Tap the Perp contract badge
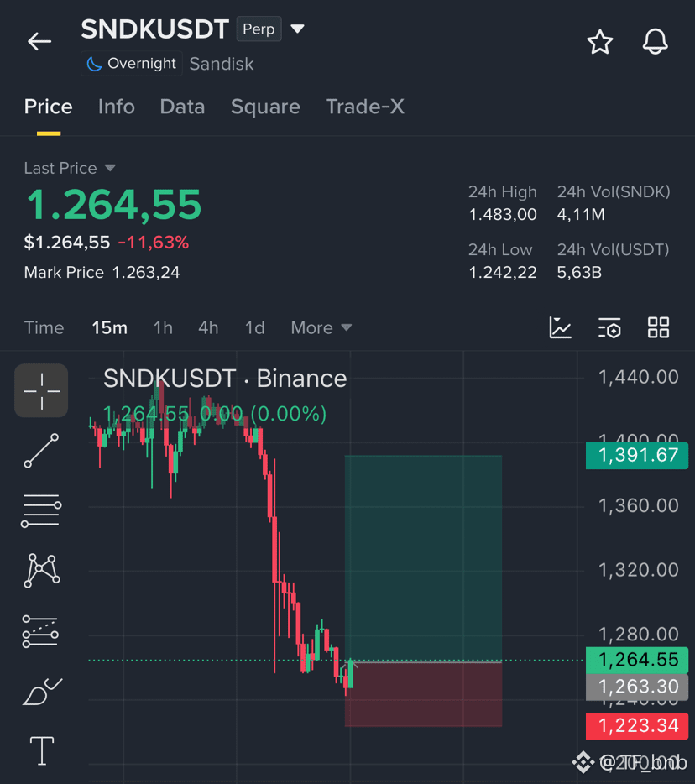 [259, 29]
